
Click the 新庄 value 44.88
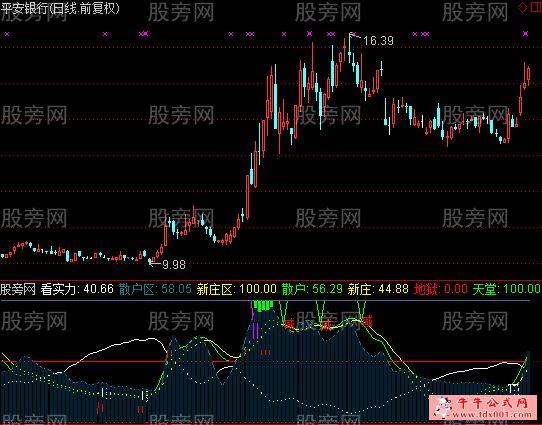tap(393, 289)
